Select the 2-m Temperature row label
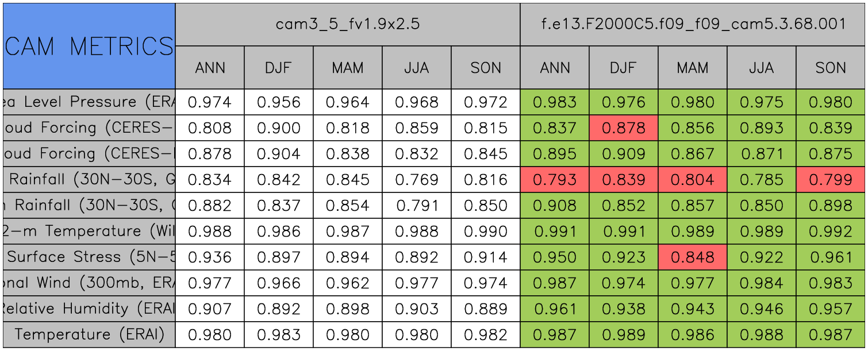Image resolution: width=868 pixels, height=351 pixels. pos(89,231)
